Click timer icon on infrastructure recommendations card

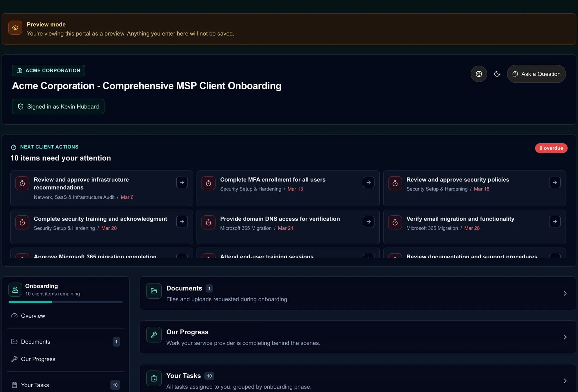(x=22, y=183)
